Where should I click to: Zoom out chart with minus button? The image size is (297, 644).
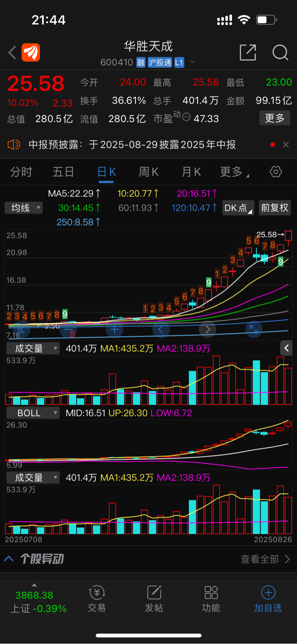pos(68,330)
